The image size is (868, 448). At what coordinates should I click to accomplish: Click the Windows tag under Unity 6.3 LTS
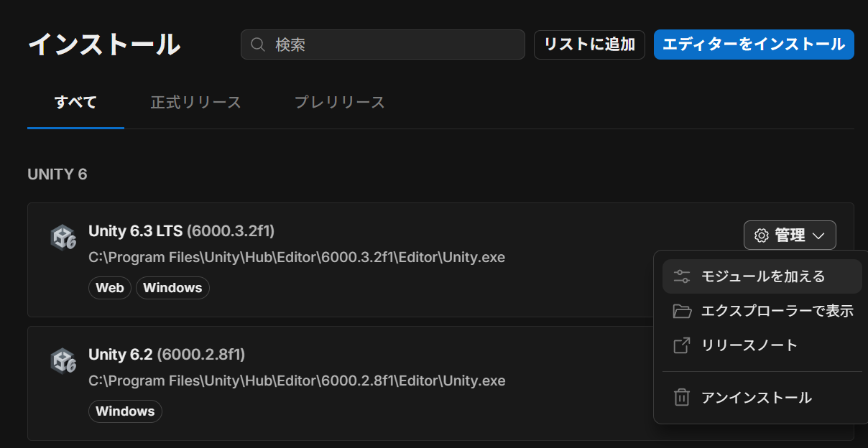pos(172,288)
